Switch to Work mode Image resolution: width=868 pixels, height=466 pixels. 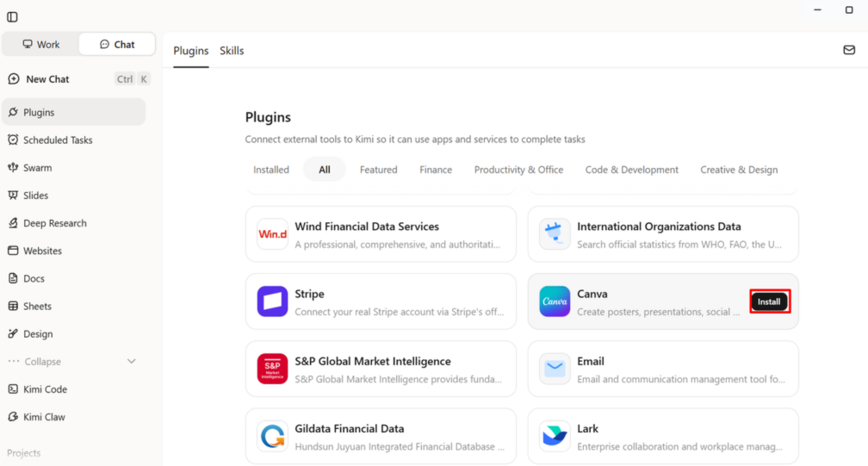(x=41, y=44)
